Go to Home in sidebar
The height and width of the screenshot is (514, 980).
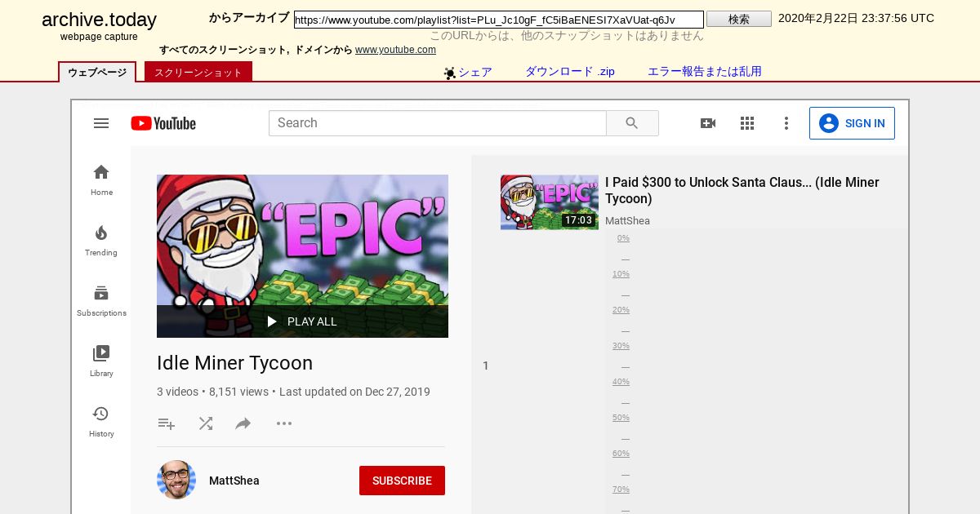101,179
